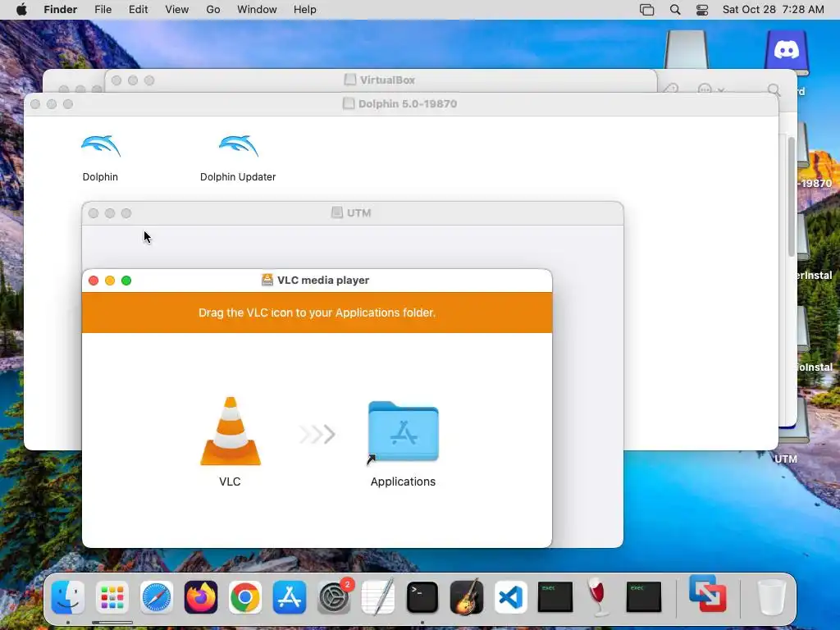Launch GarageBand from the Dock
The image size is (840, 630).
point(467,597)
